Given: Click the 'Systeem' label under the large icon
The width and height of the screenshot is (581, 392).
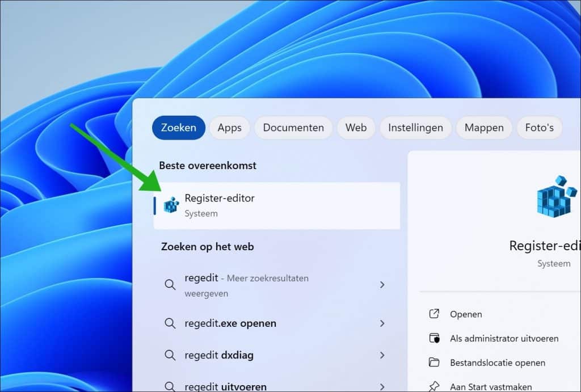Looking at the screenshot, I should pos(554,263).
